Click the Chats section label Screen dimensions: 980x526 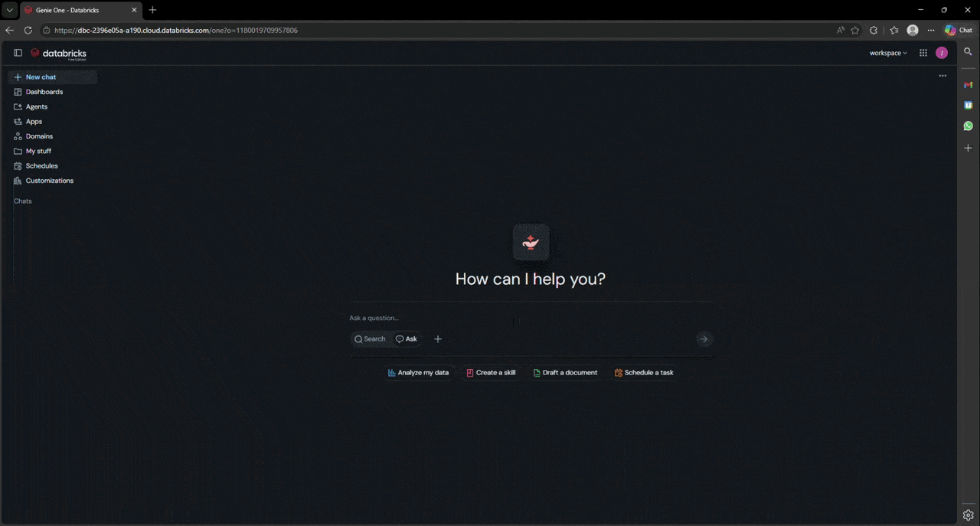pos(23,201)
